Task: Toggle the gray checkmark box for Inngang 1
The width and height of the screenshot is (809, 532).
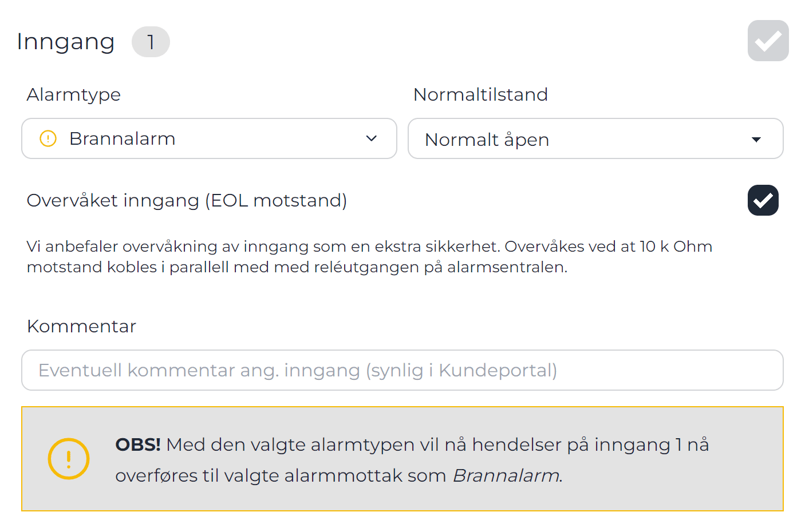Action: point(768,41)
